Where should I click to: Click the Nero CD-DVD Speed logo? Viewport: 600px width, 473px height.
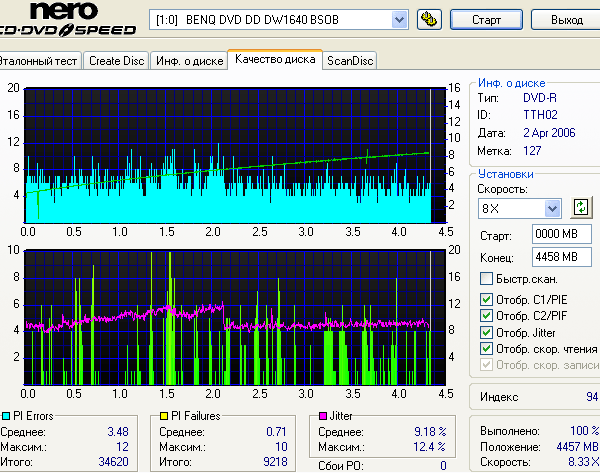click(x=67, y=19)
